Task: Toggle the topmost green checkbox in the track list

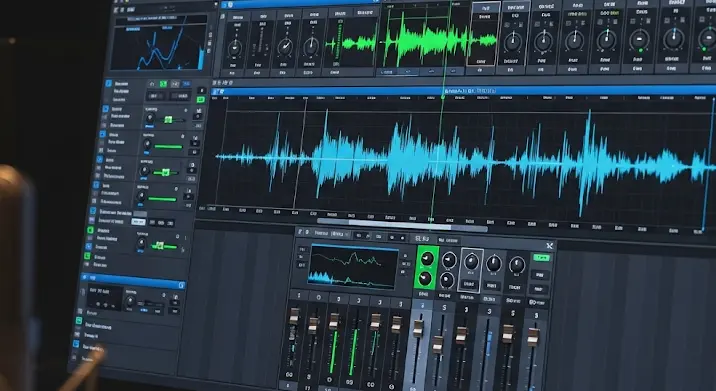Action: (90, 230)
